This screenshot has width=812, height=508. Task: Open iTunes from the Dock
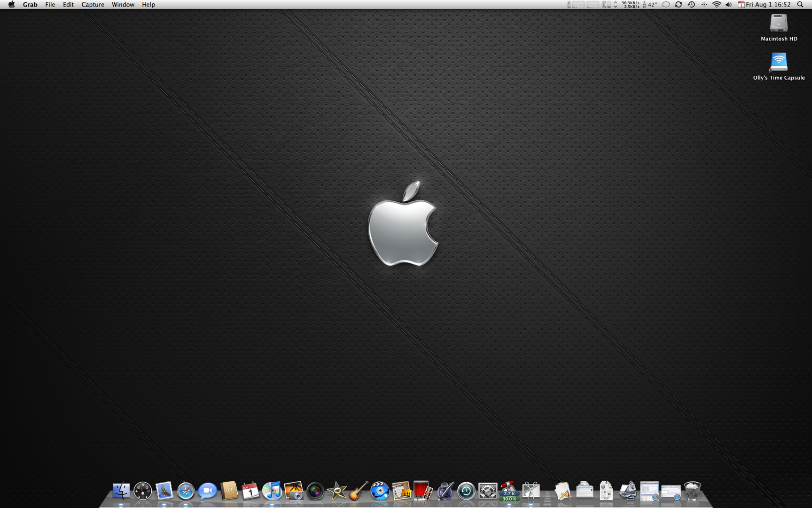pos(272,492)
